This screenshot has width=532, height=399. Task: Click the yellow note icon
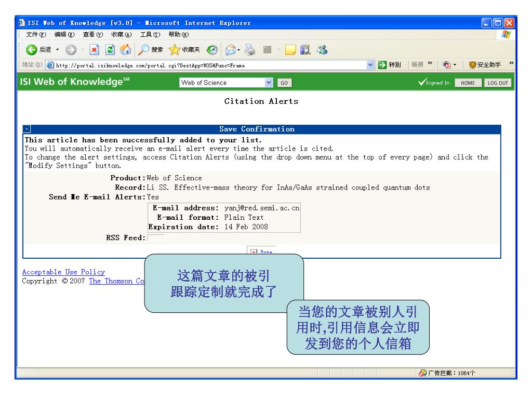coord(290,50)
